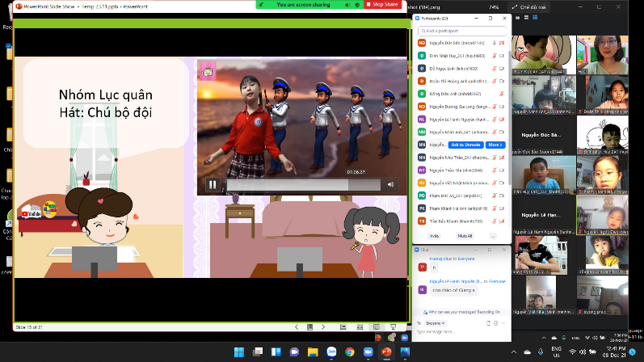Click the video volume speaker icon
The height and width of the screenshot is (362, 644).
390,184
